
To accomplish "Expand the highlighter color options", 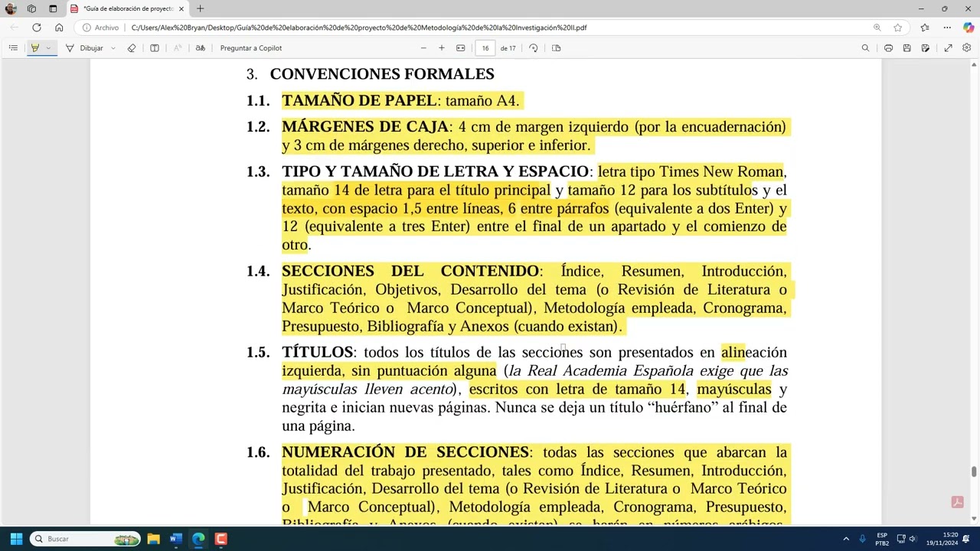I will 48,47.
